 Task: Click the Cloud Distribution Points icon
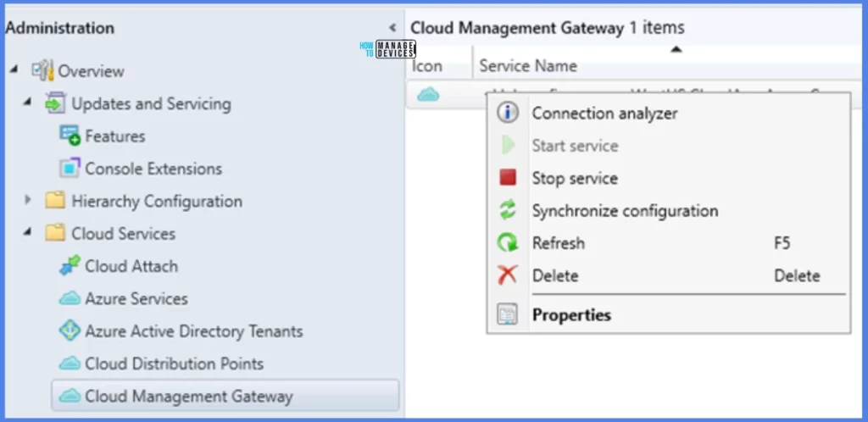click(x=70, y=364)
